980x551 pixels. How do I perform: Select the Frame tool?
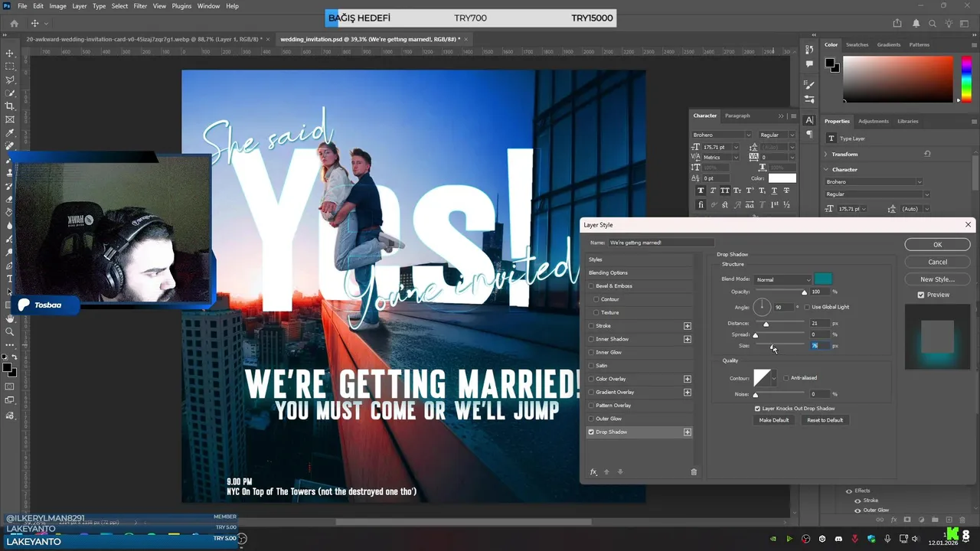(10, 119)
